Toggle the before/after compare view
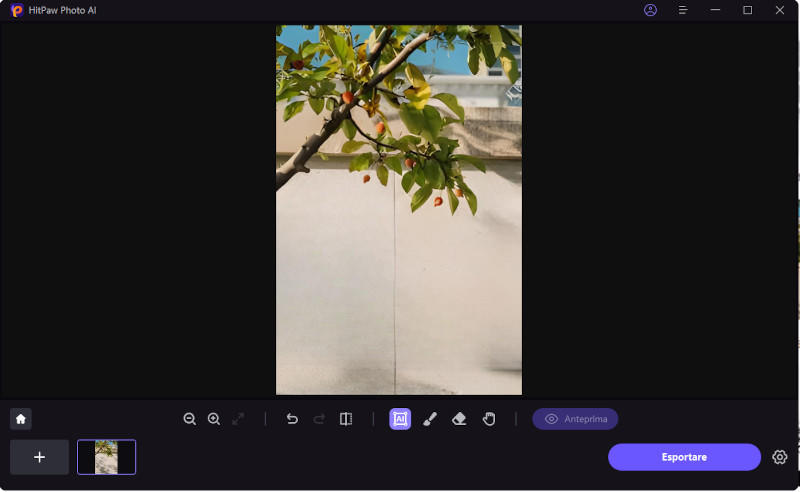800x492 pixels. (346, 419)
